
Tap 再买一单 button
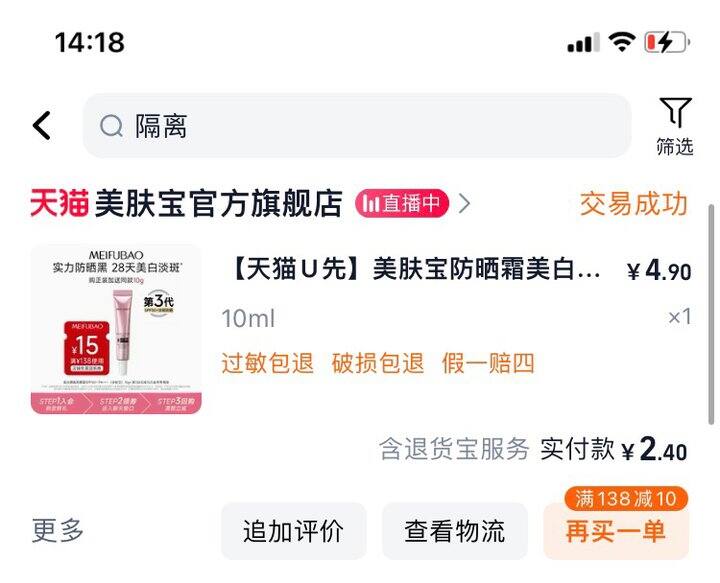(x=616, y=531)
